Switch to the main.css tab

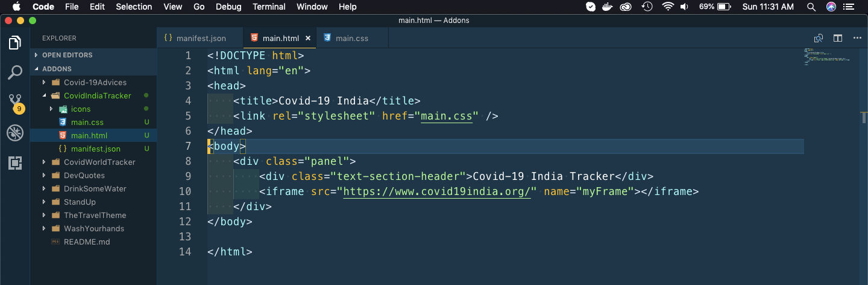pos(352,38)
